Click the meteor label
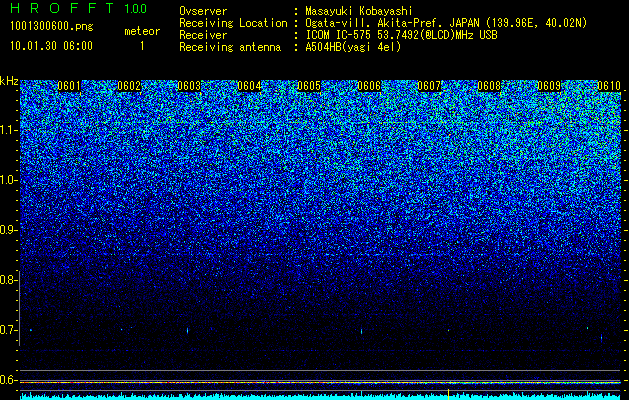 pos(142,31)
